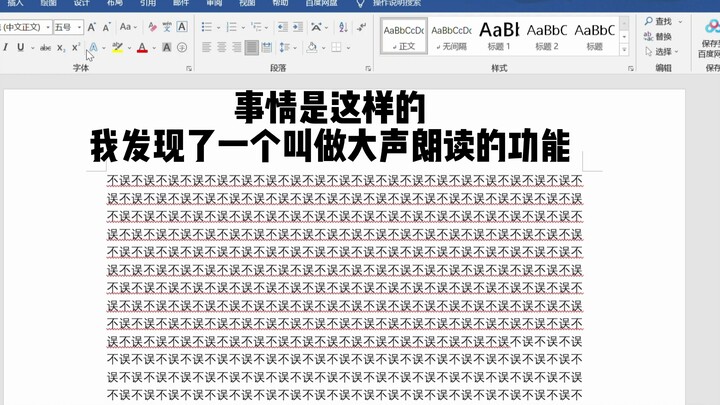Switch to the 插入 (Insert) tab

(15, 3)
